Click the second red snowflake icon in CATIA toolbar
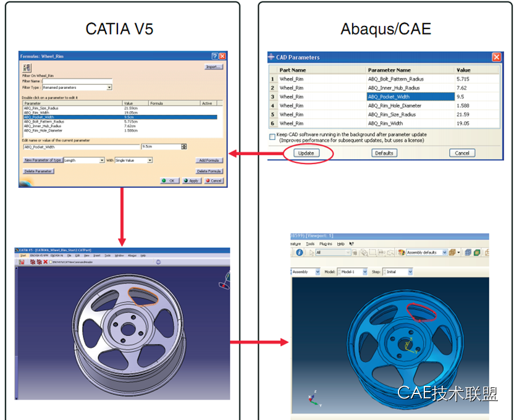The height and width of the screenshot is (420, 514). coord(39,262)
